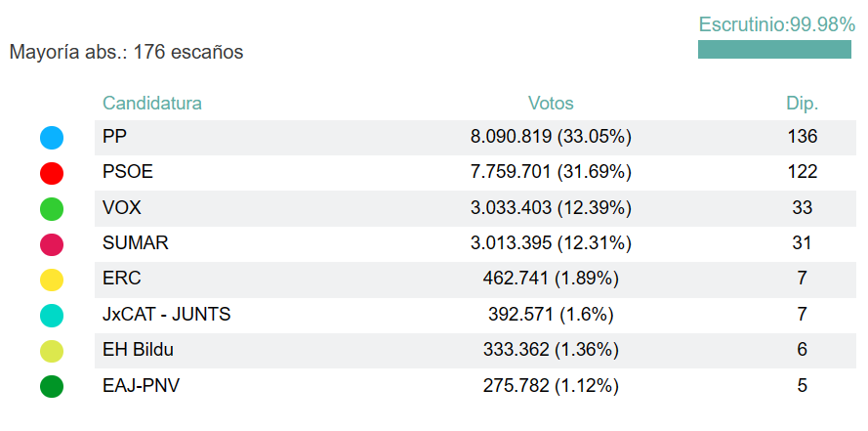Click the Dip. column header

pos(802,104)
